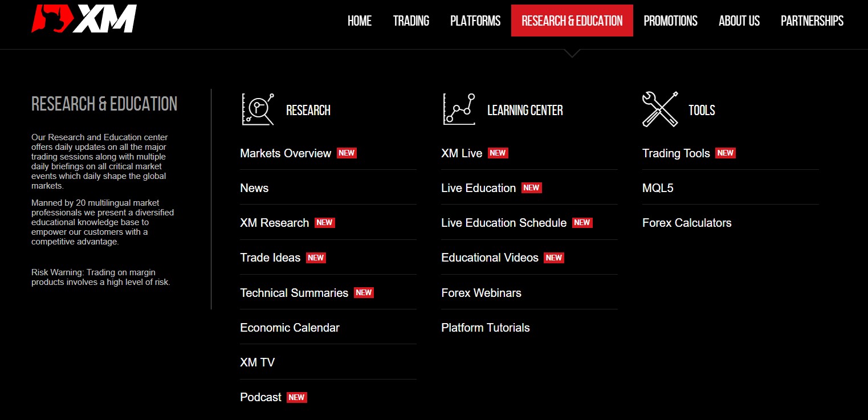Viewport: 868px width, 420px height.
Task: Click the NEW badge next to Podcast
Action: (296, 397)
